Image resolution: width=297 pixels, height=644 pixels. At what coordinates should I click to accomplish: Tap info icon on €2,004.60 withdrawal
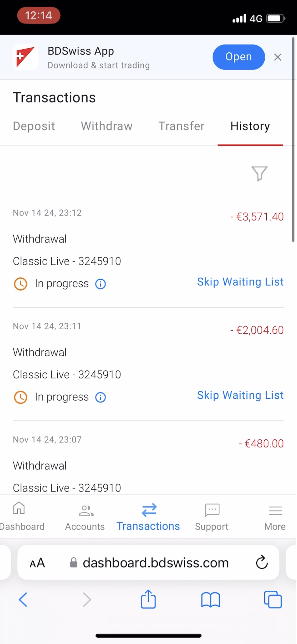[x=100, y=397]
